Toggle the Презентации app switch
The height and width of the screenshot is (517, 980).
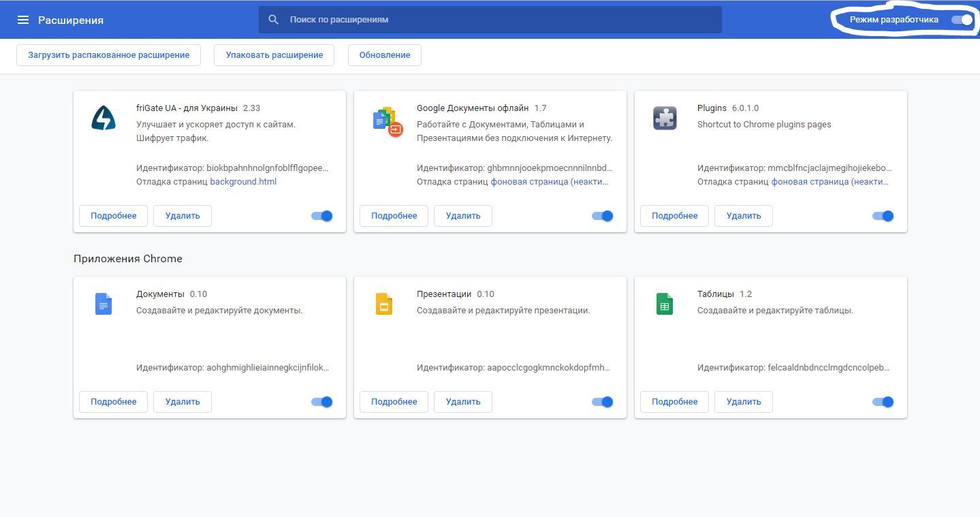click(602, 402)
